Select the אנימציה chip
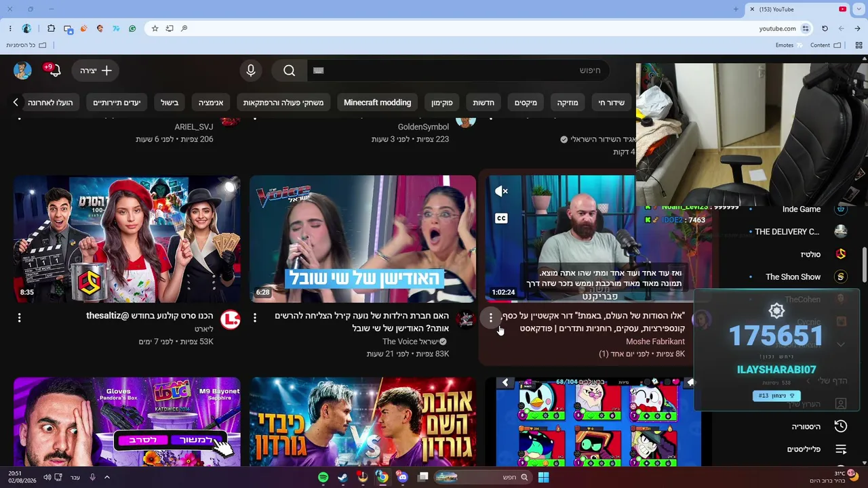The width and height of the screenshot is (868, 488). click(211, 102)
